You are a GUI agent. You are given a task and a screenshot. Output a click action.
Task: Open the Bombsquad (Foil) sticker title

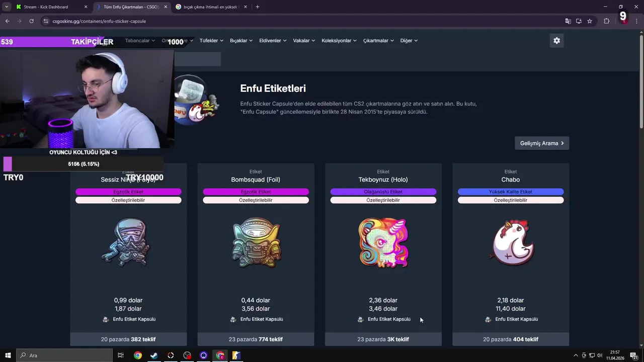click(256, 179)
